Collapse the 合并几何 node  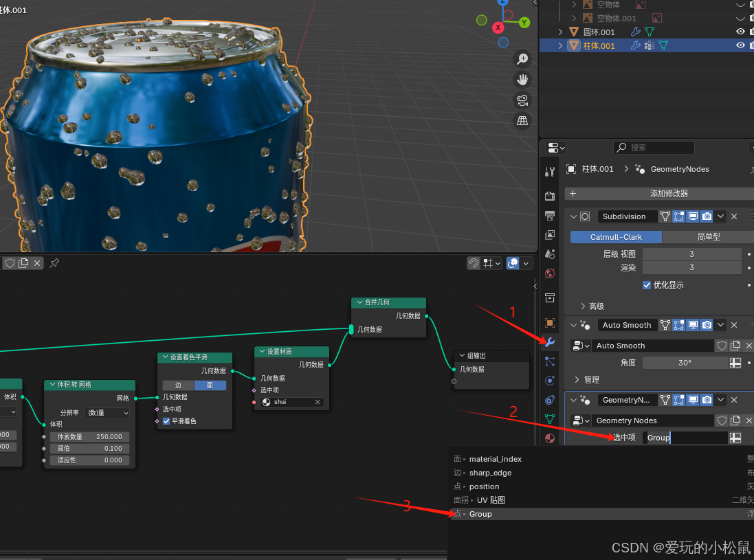(x=359, y=302)
